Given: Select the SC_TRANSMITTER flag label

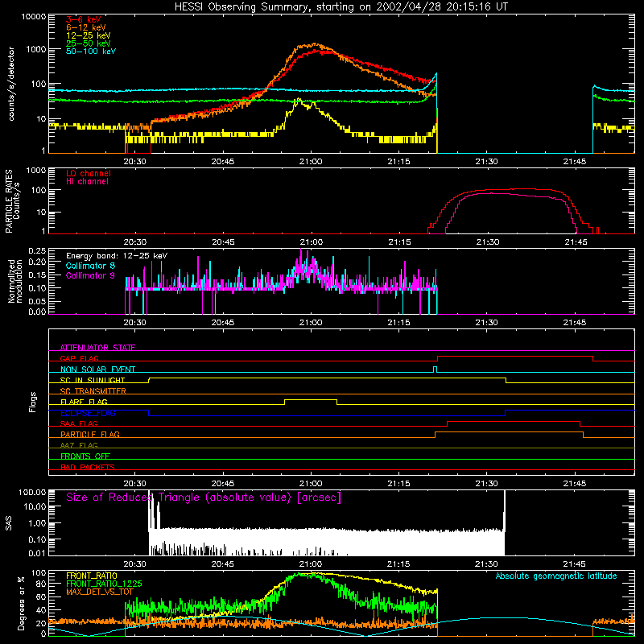Looking at the screenshot, I should coord(93,391).
